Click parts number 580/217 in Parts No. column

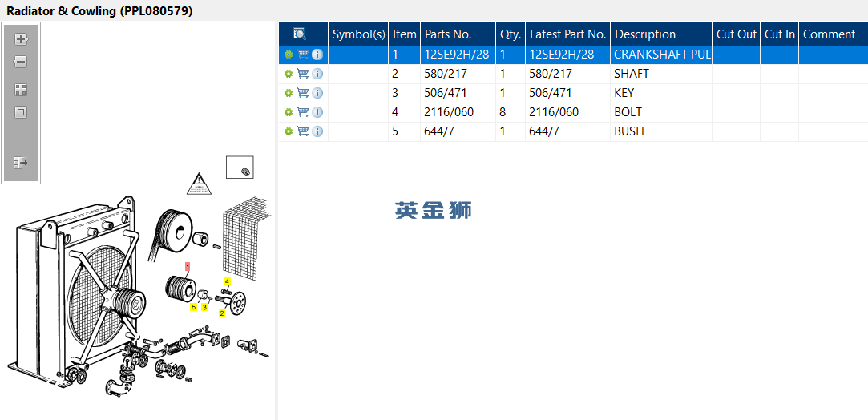click(x=445, y=74)
